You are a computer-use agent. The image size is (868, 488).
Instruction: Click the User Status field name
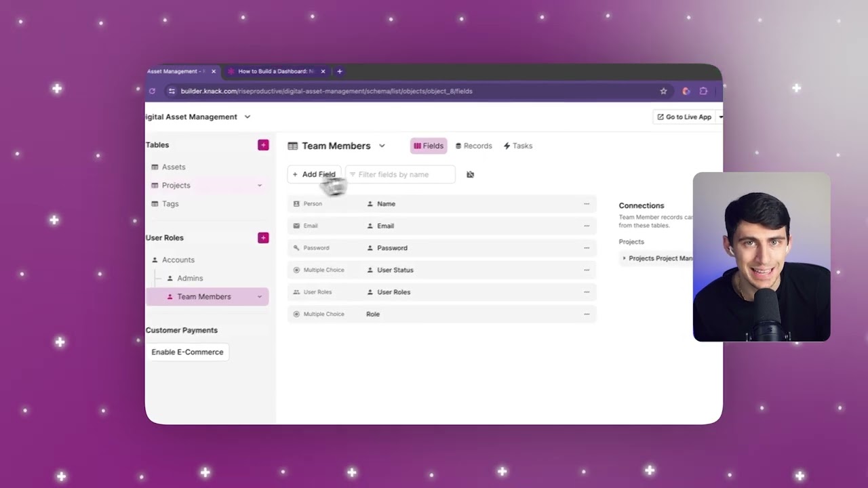point(395,270)
